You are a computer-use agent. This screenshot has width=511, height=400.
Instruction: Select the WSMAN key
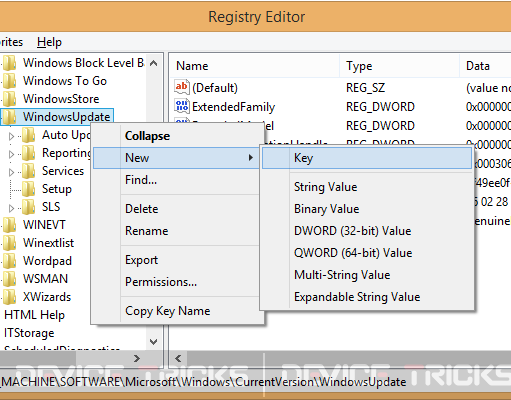point(45,279)
